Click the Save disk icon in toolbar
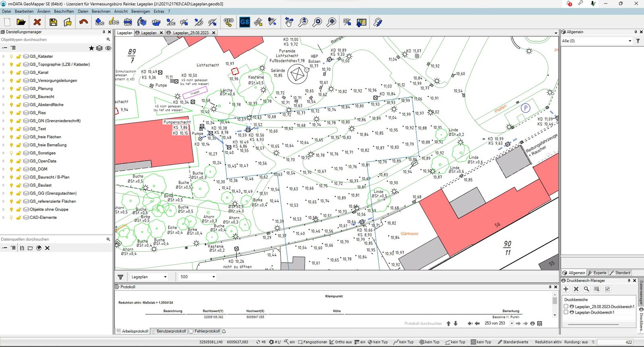The image size is (644, 347). 53,23
